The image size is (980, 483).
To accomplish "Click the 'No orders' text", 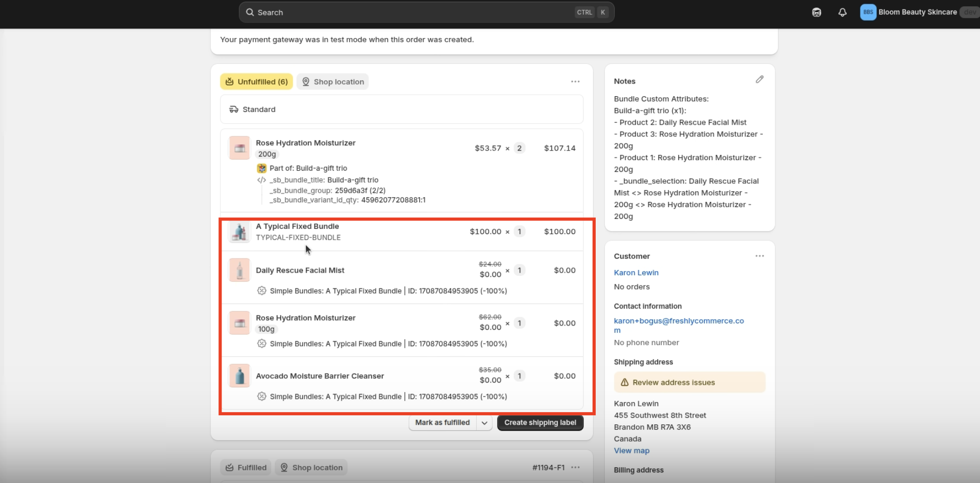I will pos(632,287).
